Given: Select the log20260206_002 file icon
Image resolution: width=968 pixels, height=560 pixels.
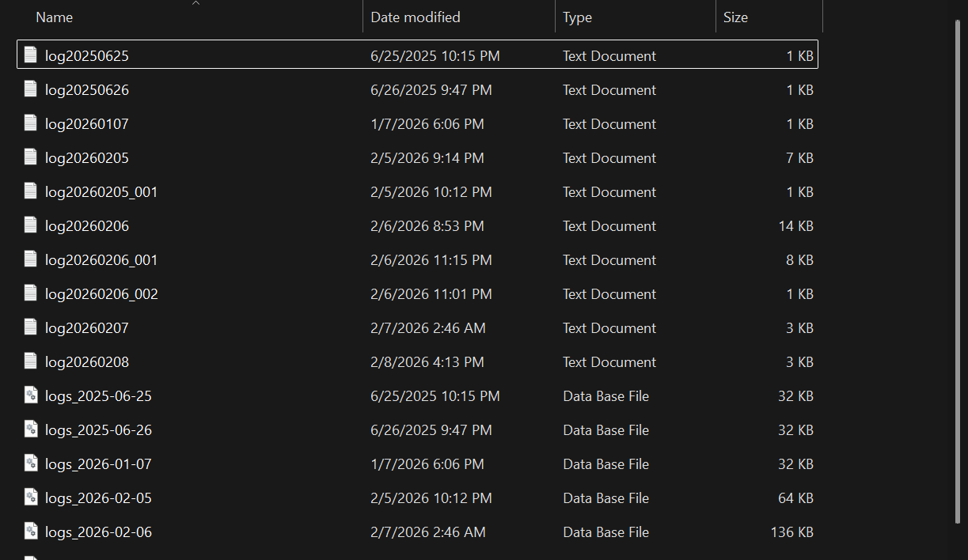Looking at the screenshot, I should (31, 293).
